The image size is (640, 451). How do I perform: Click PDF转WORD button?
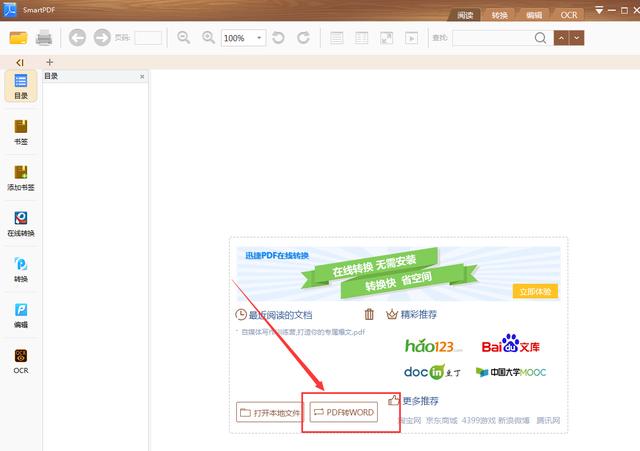[x=344, y=412]
